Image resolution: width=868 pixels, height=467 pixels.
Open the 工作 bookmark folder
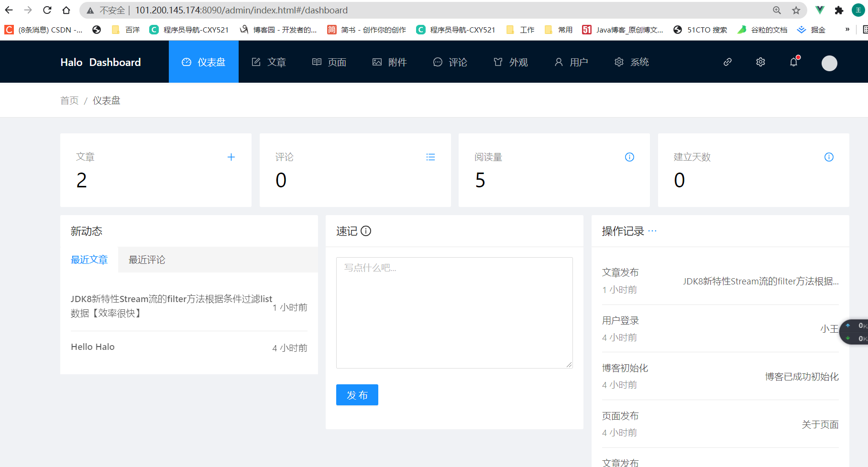click(520, 30)
